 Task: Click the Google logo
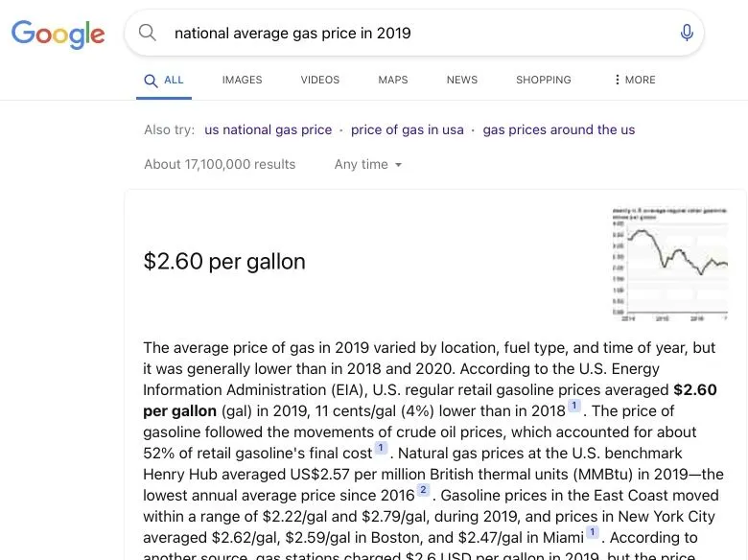[x=58, y=34]
